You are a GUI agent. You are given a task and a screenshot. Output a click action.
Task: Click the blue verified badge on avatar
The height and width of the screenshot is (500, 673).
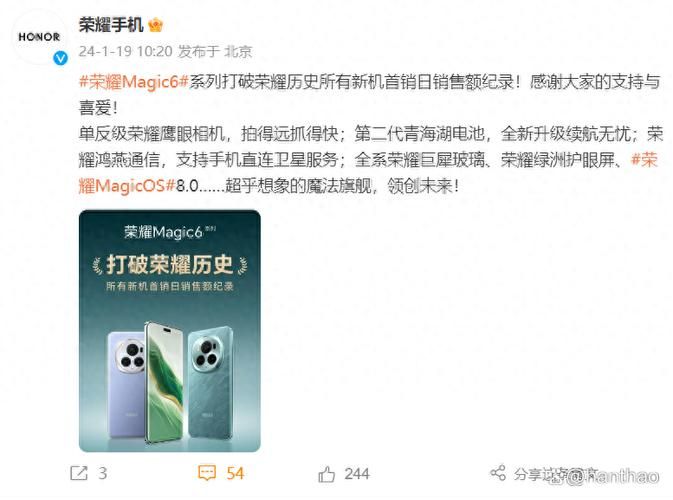point(61,58)
